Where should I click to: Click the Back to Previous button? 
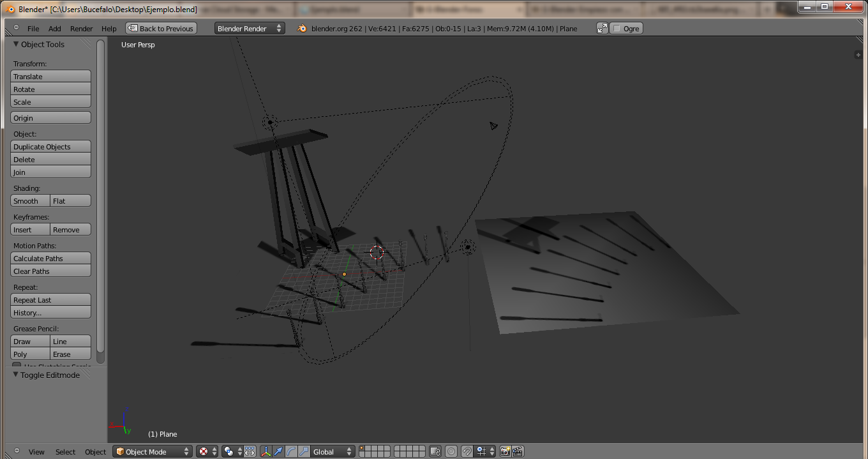(161, 28)
